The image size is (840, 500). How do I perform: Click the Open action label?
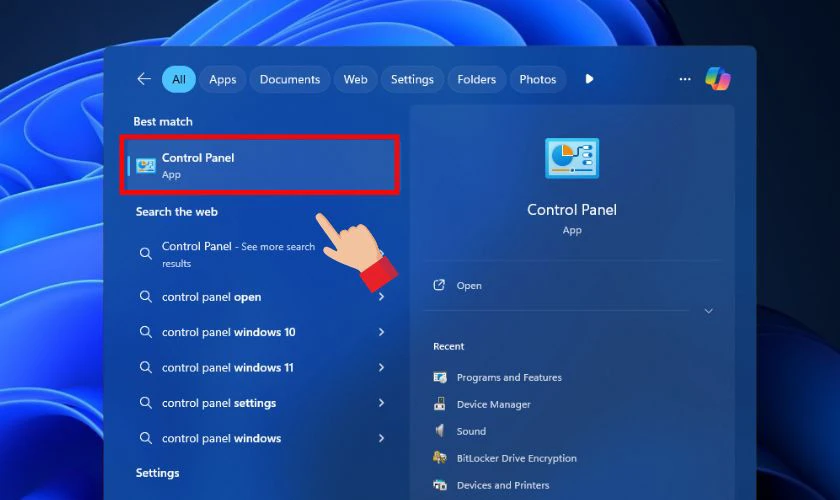(469, 286)
